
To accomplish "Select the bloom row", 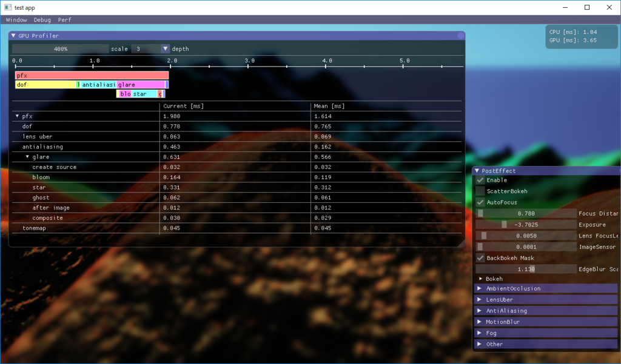I will click(237, 177).
